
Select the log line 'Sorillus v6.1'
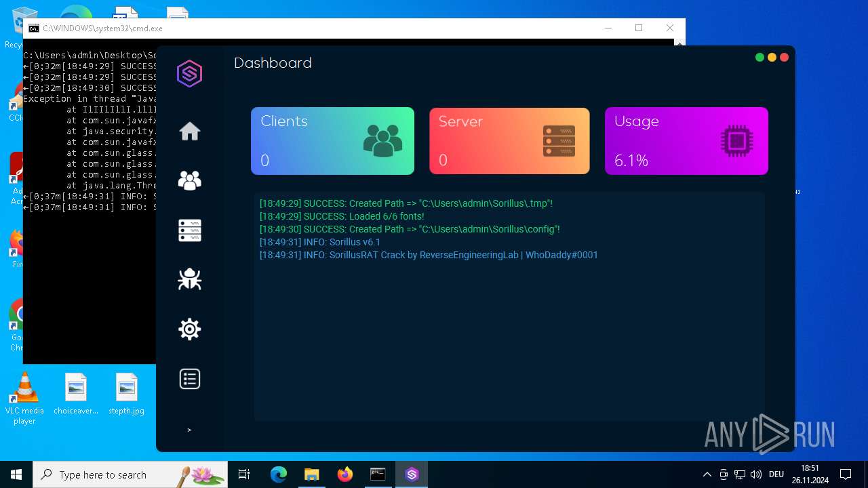[x=320, y=242]
